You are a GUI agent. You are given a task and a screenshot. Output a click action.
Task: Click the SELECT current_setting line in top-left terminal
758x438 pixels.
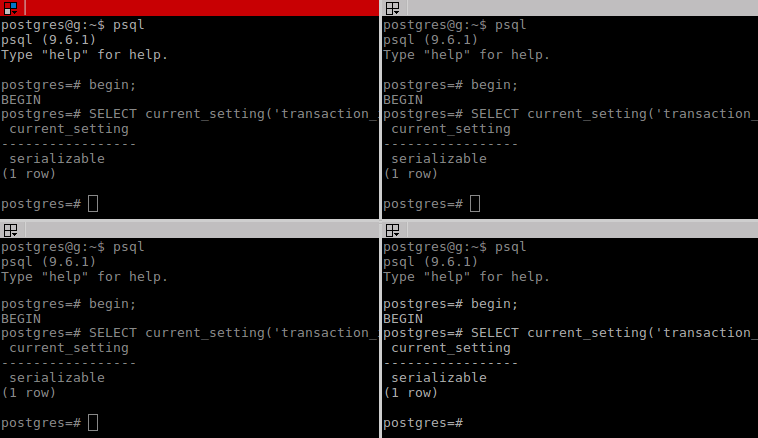click(x=190, y=114)
